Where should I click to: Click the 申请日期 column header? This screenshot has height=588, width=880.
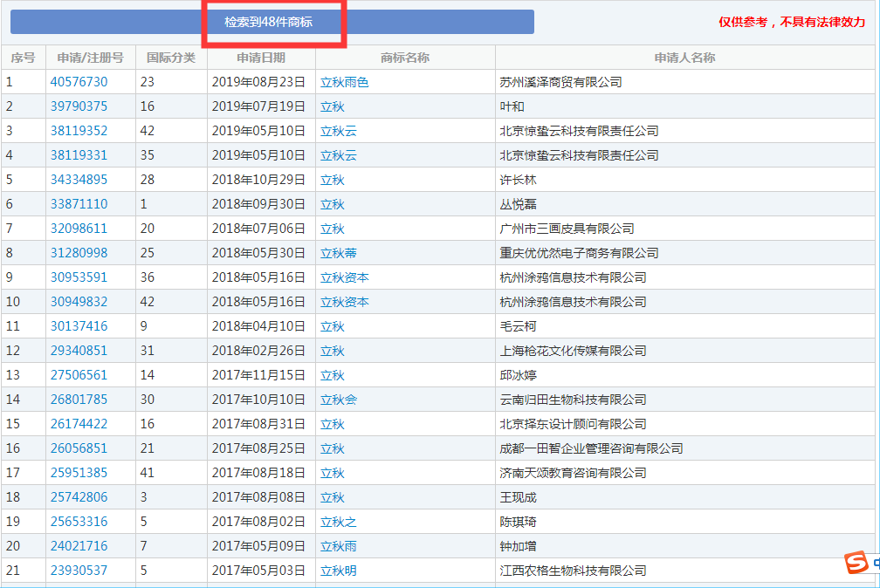pos(261,58)
